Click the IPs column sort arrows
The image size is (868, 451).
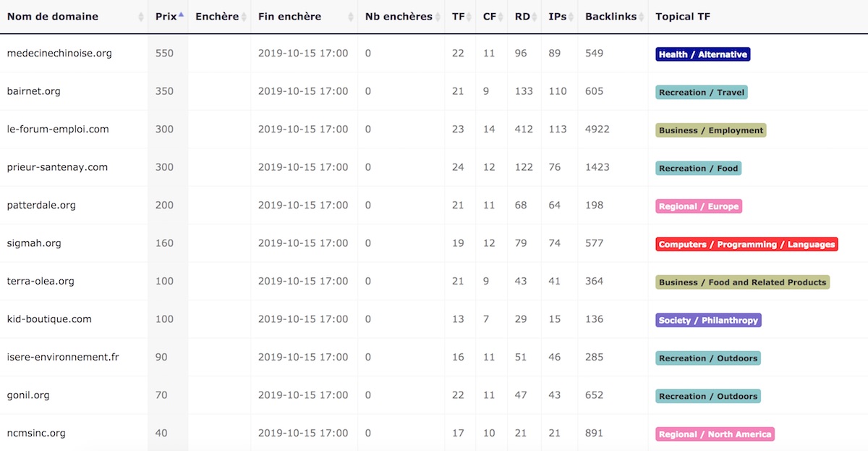pos(571,17)
